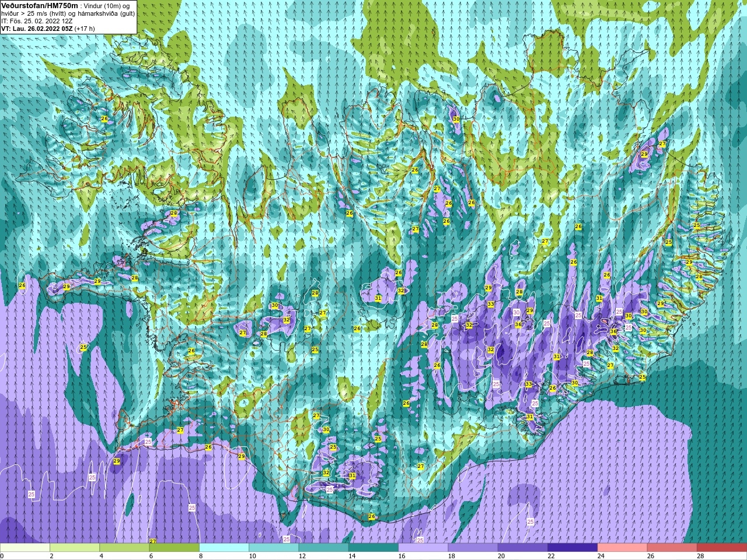The height and width of the screenshot is (560, 747).
Task: Select the 2–4 light green legend swatch
Action: [x=75, y=548]
